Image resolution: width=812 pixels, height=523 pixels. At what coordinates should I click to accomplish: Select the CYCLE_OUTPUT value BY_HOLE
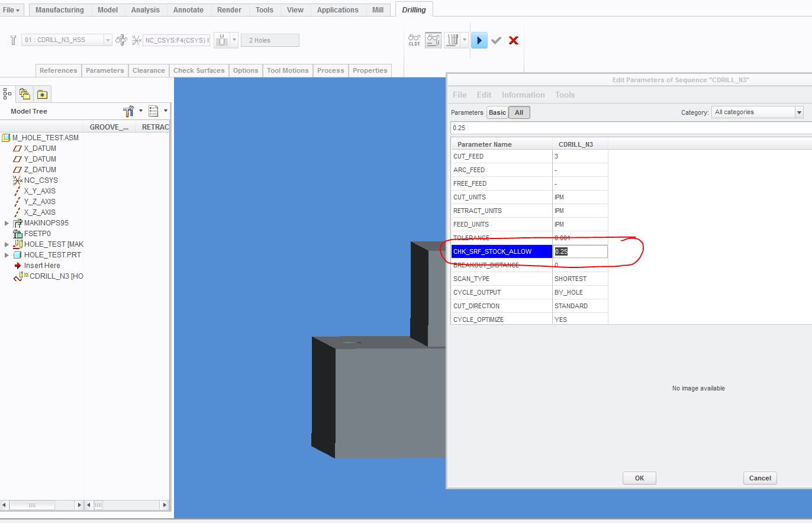(x=580, y=292)
